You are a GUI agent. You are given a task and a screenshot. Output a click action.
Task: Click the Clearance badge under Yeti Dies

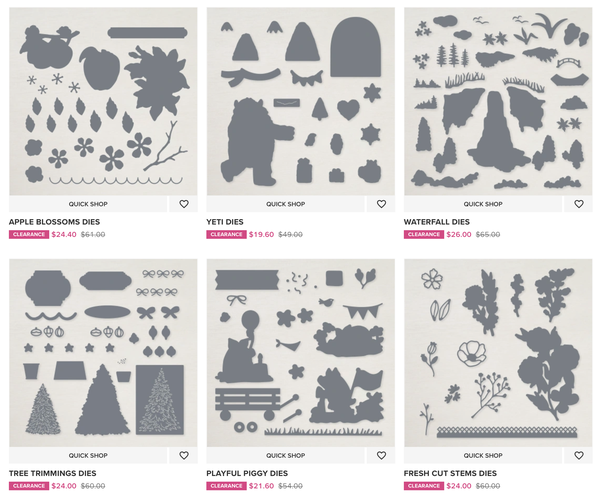click(x=226, y=235)
